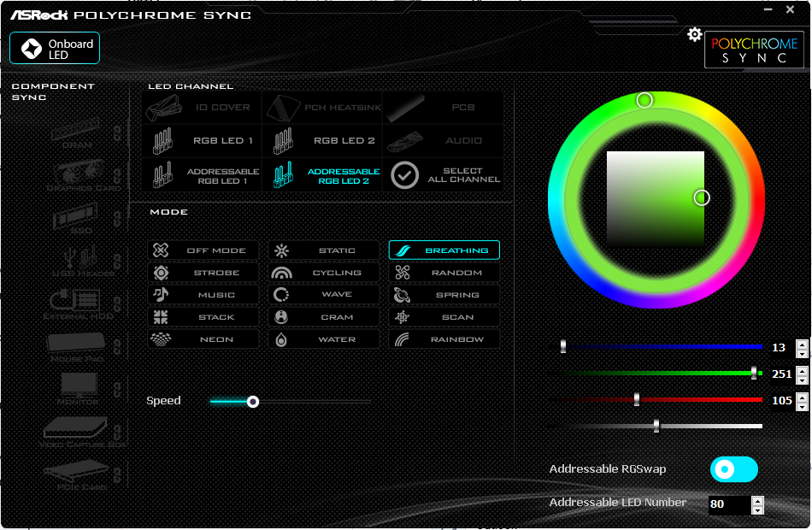812x530 pixels.
Task: Choose Music lighting mode
Action: pos(203,295)
